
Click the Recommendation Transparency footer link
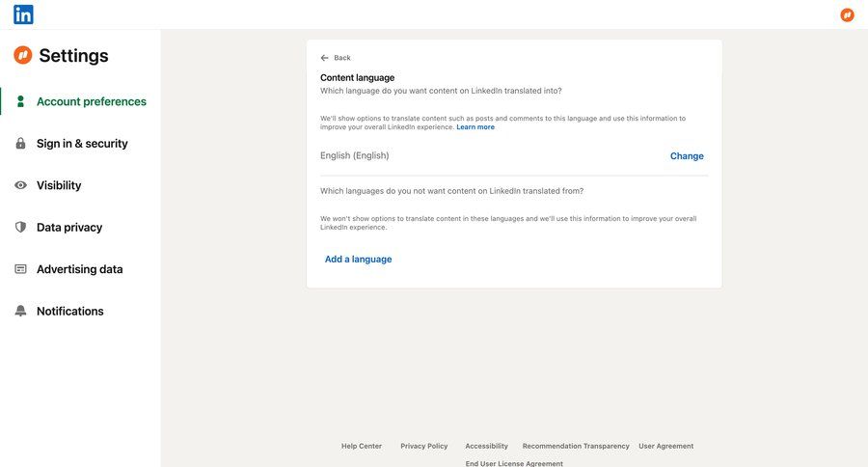point(576,446)
